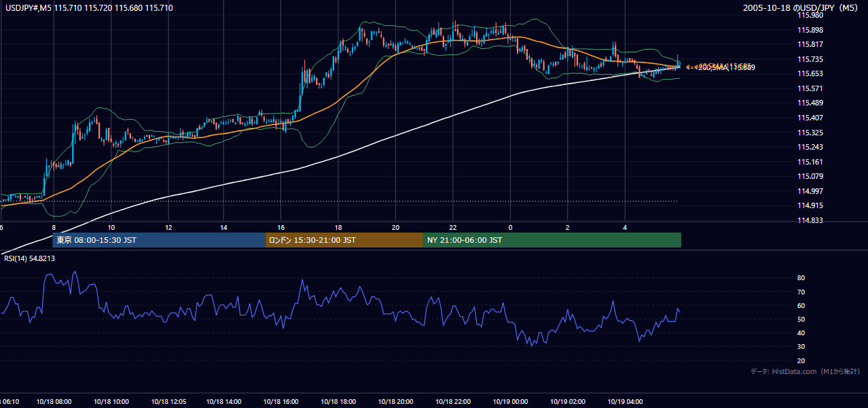Click the RSI scale value 70

coord(801,292)
